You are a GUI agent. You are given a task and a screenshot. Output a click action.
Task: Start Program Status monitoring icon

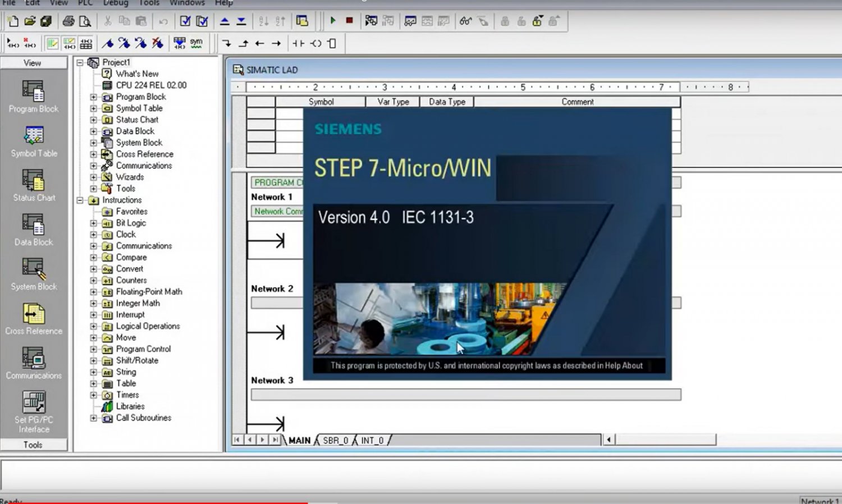click(x=371, y=21)
